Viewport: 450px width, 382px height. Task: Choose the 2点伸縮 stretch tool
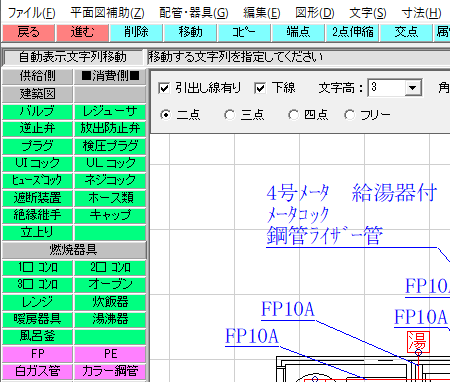[353, 32]
